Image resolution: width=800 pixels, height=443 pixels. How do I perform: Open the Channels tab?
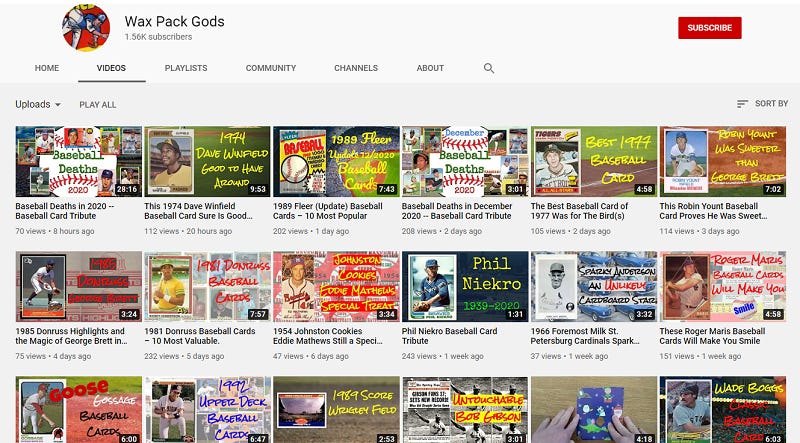(x=356, y=68)
